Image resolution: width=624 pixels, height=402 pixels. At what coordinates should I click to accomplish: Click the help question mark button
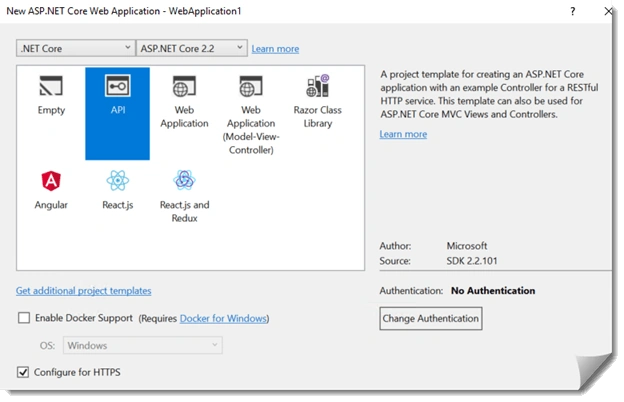572,11
